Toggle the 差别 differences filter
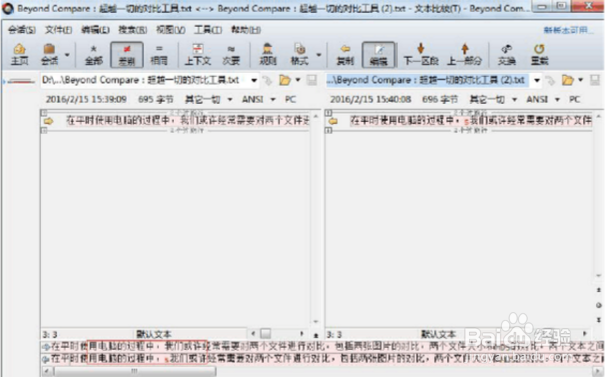Image resolution: width=605 pixels, height=377 pixels. pyautogui.click(x=127, y=54)
